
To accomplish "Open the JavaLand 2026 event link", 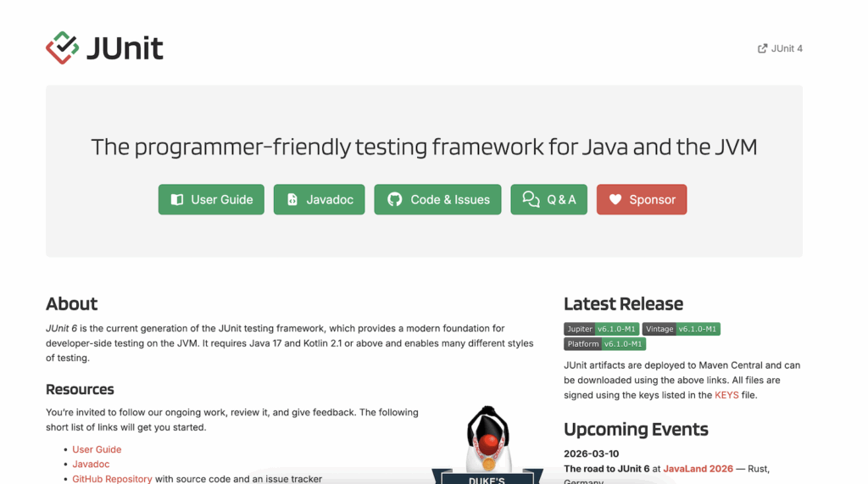I will pos(698,469).
